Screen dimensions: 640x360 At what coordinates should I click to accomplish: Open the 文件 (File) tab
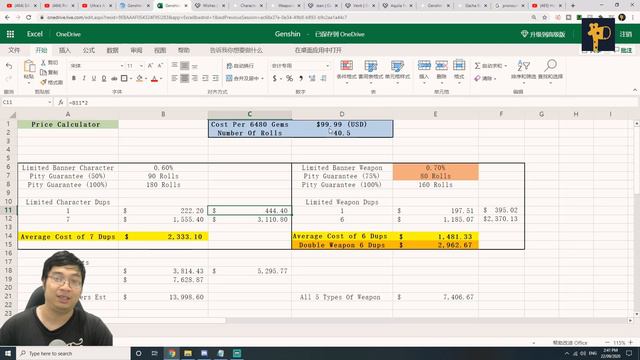[14, 50]
